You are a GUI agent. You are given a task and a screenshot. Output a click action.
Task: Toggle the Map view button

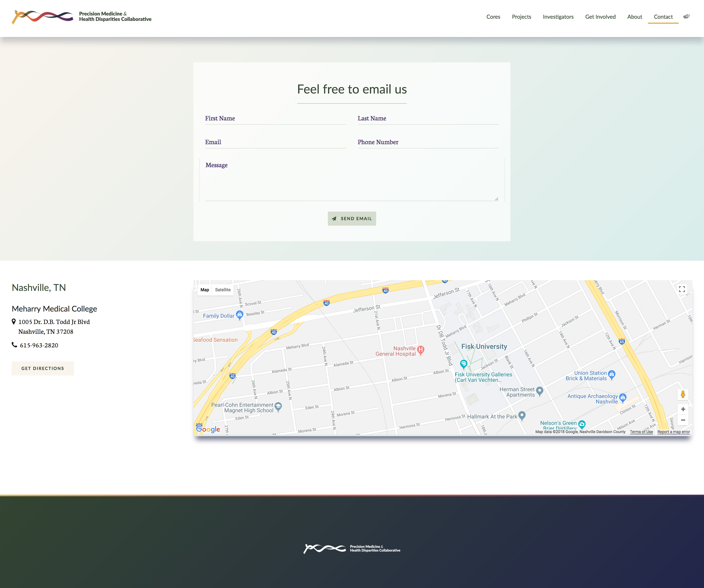point(205,290)
